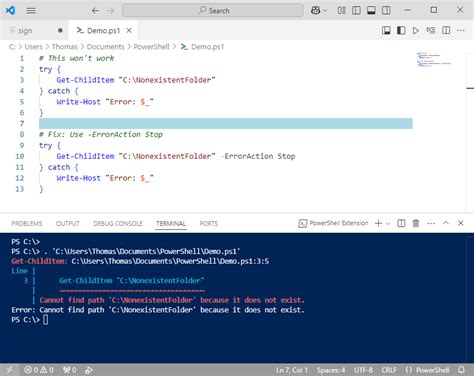
Task: Show errors and warnings count
Action: pos(39,370)
